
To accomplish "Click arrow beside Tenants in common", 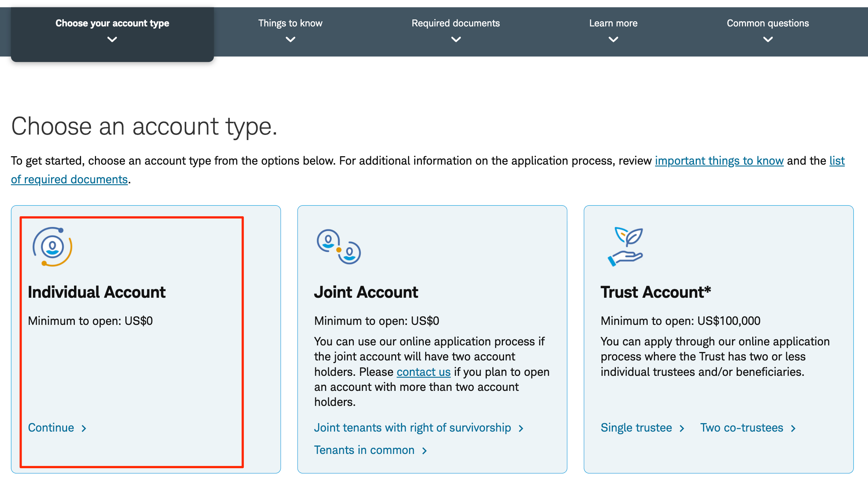I will pyautogui.click(x=424, y=451).
